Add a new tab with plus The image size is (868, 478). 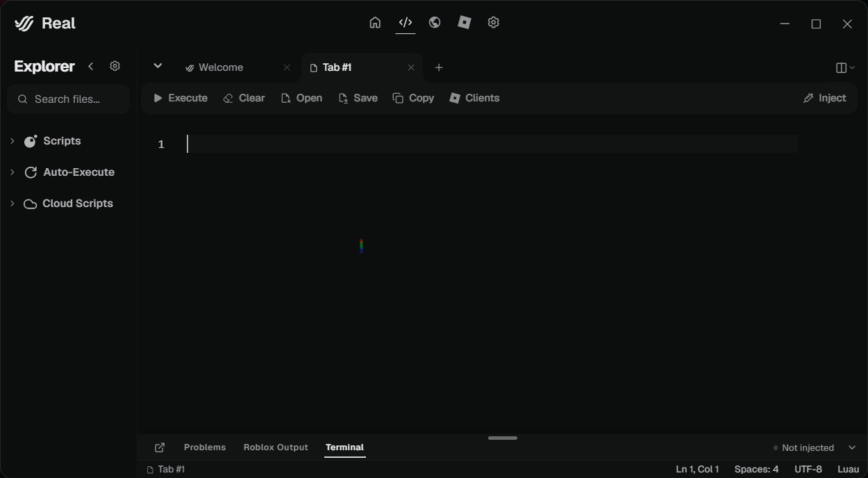439,67
